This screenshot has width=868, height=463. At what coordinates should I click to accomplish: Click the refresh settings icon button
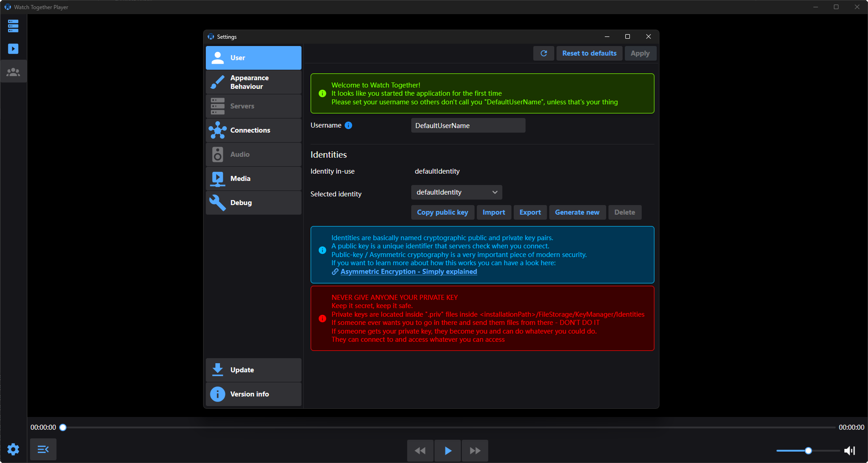pyautogui.click(x=544, y=53)
